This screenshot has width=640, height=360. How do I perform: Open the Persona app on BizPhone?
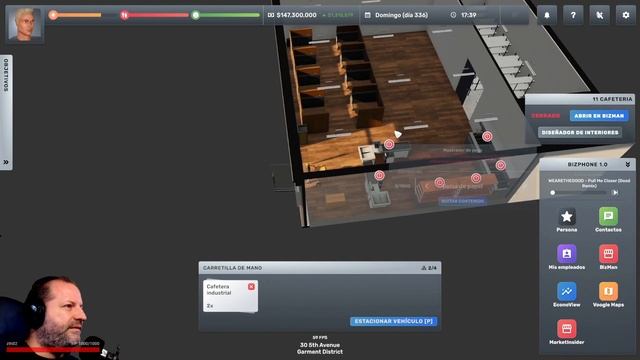coord(567,217)
